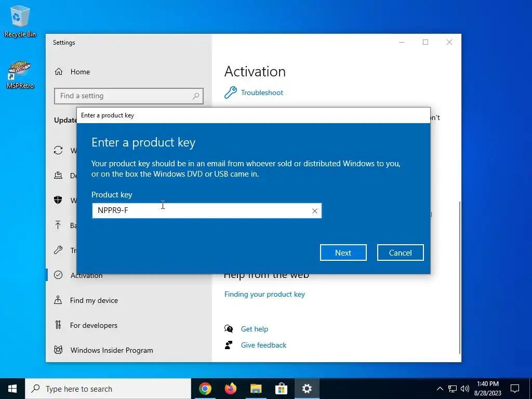The image size is (532, 399).
Task: Select the MSPRetro desktop shortcut
Action: [x=20, y=75]
